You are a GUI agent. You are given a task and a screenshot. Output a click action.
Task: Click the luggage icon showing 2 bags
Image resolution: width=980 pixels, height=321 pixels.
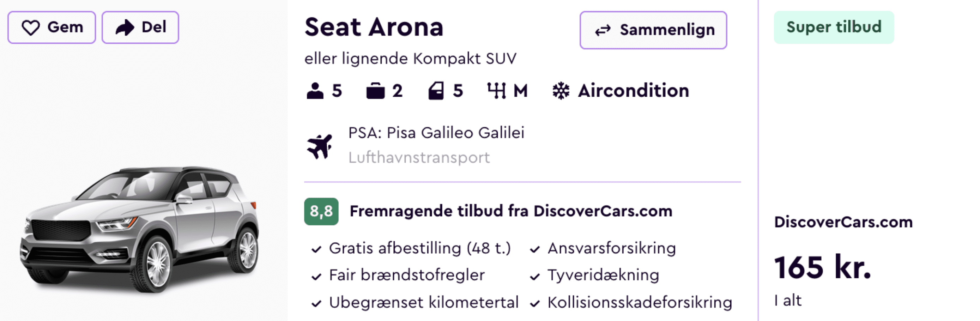375,90
